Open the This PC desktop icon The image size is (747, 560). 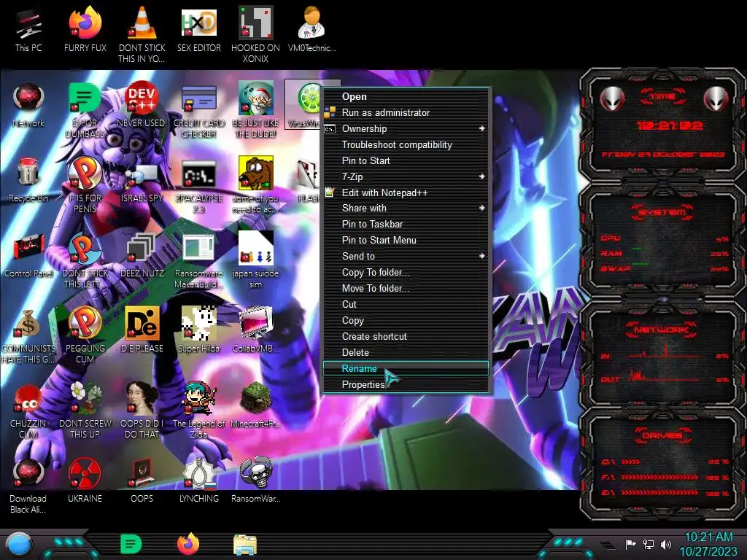tap(28, 29)
